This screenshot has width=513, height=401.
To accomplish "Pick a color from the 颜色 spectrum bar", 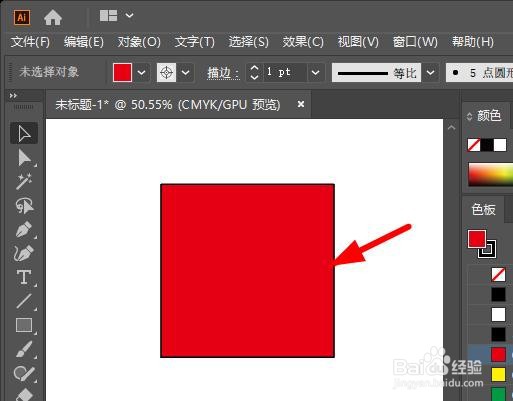I will click(490, 174).
